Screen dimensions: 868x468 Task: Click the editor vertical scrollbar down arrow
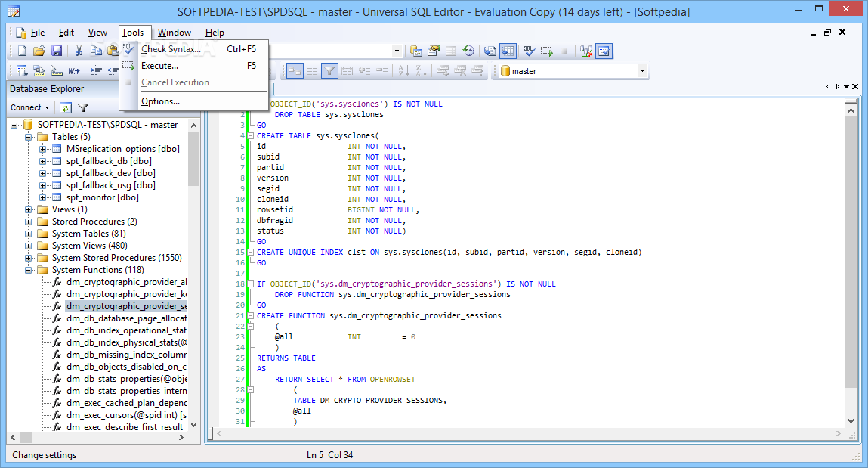851,421
